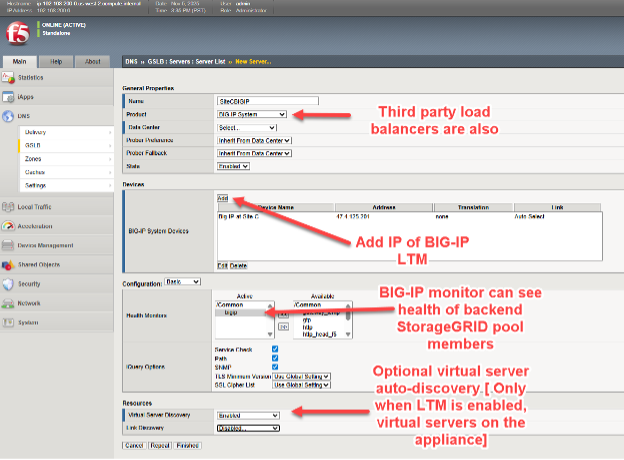Open the TLS Minimum Version dropdown
The image size is (624, 460).
coord(302,376)
